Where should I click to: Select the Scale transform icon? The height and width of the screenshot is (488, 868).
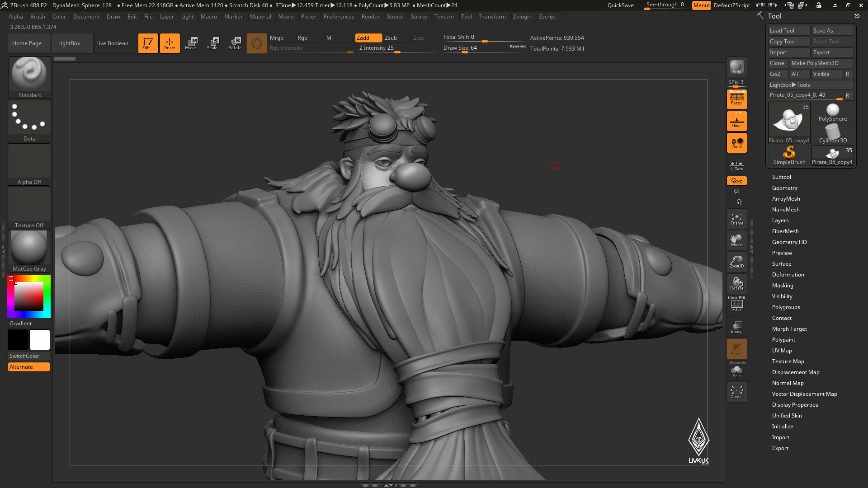[212, 43]
